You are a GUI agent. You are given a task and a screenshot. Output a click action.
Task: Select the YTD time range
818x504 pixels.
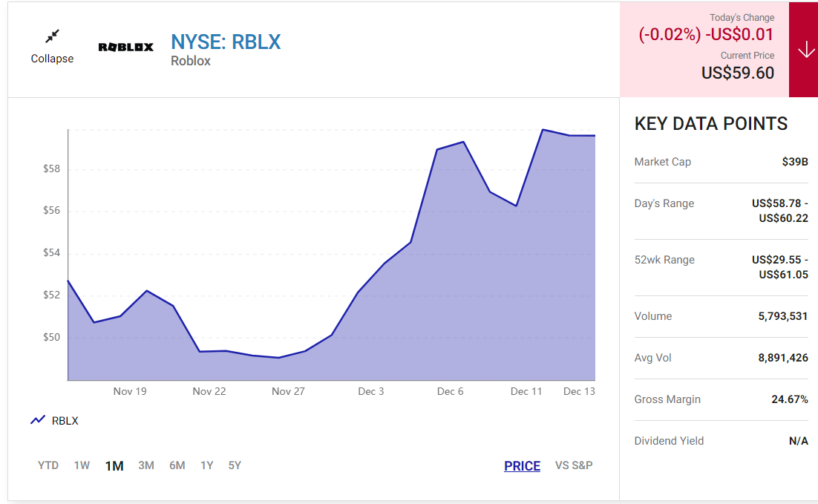(x=48, y=465)
